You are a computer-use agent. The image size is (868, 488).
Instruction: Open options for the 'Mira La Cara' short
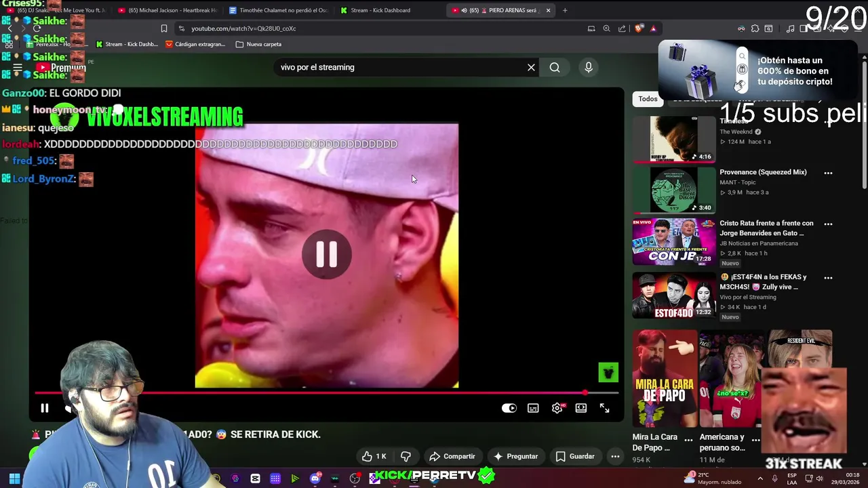coord(688,440)
